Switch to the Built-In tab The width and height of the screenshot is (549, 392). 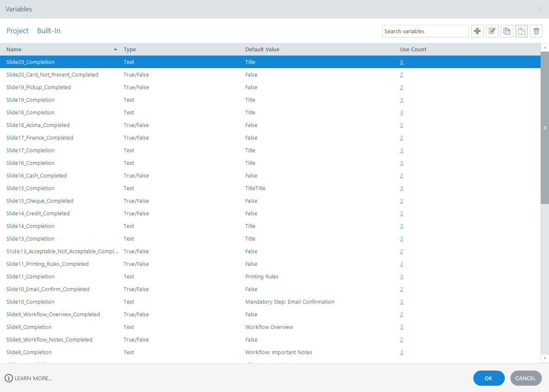(x=48, y=31)
